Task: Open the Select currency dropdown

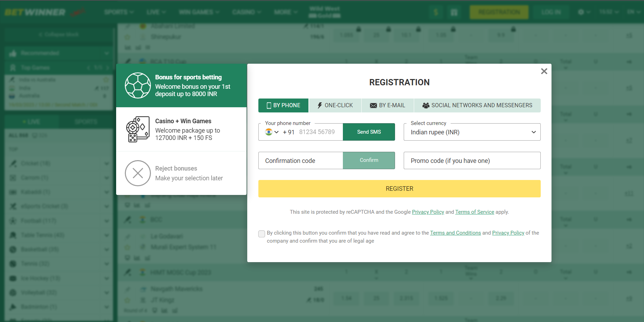Action: (x=472, y=132)
